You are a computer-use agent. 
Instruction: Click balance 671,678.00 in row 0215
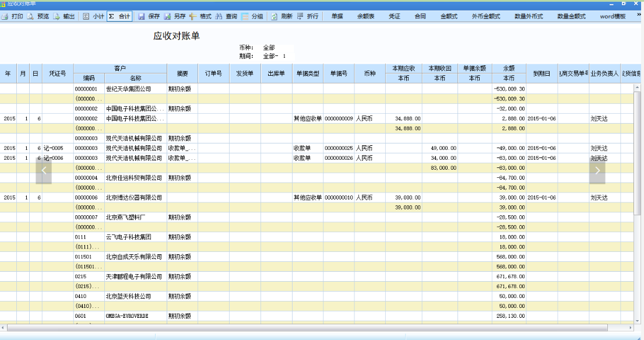(511, 276)
